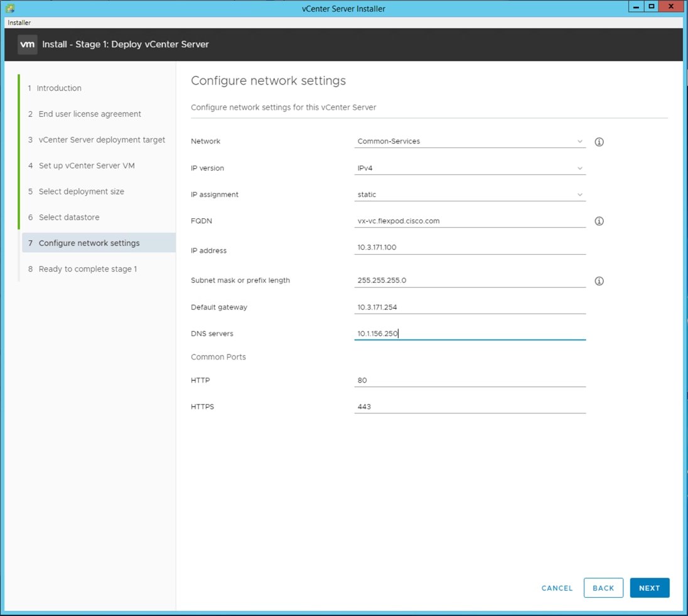
Task: Click the NEXT button
Action: [649, 588]
